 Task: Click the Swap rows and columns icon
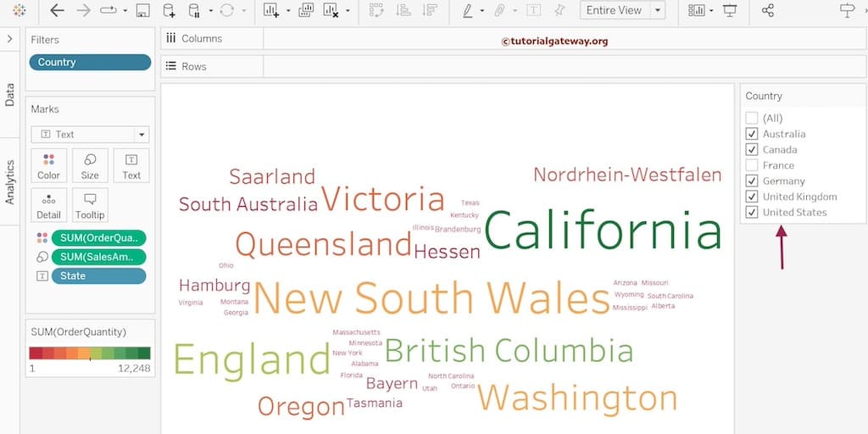(376, 10)
